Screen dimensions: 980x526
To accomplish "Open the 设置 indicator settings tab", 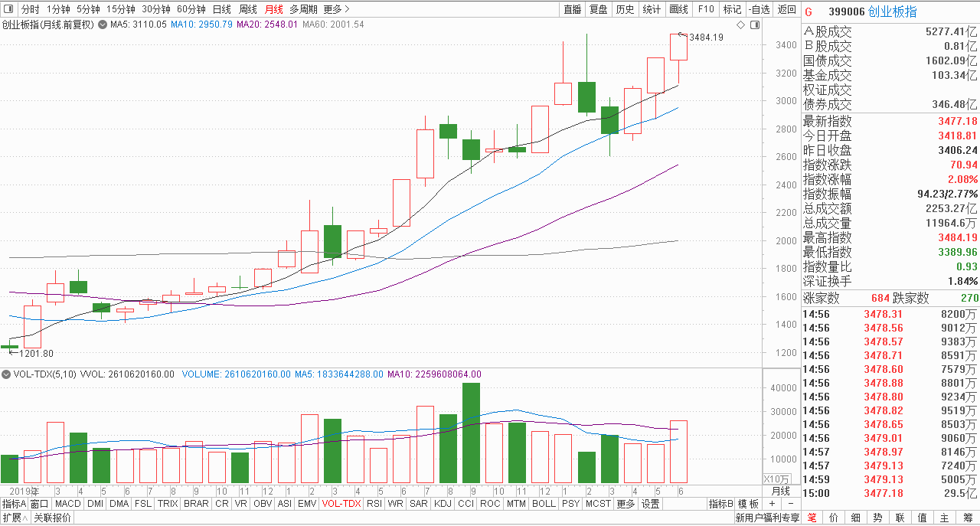I will pos(651,504).
